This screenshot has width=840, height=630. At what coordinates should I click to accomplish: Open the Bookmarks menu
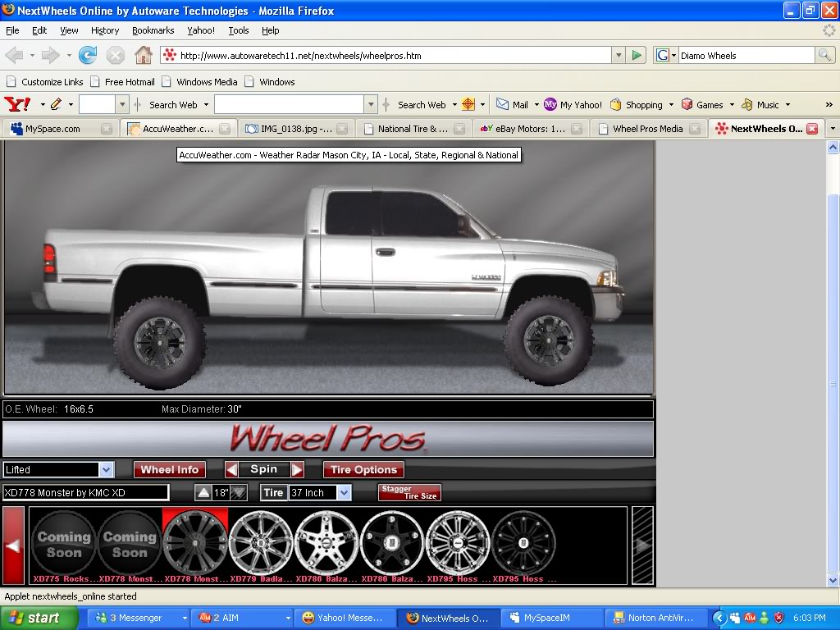coord(153,30)
